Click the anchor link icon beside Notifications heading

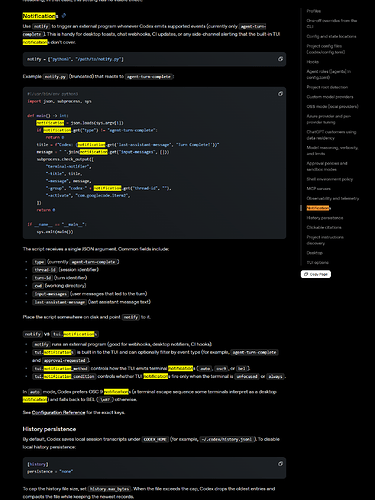coord(64,16)
